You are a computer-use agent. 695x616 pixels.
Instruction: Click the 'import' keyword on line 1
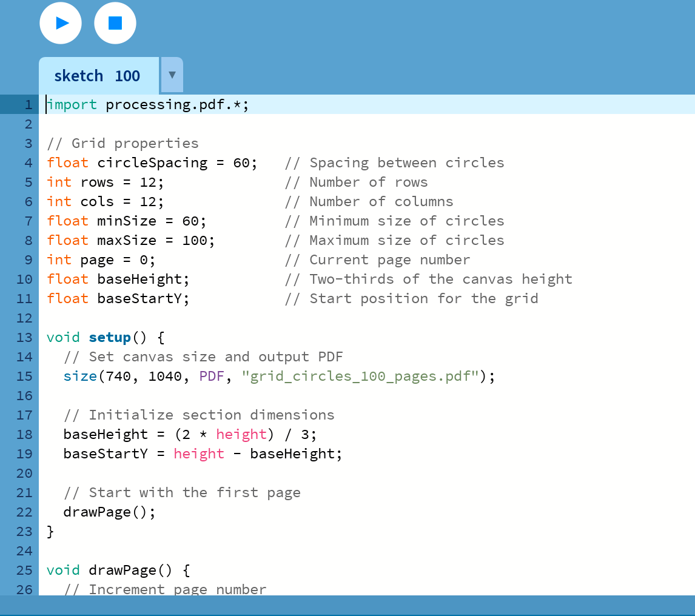[x=72, y=105]
